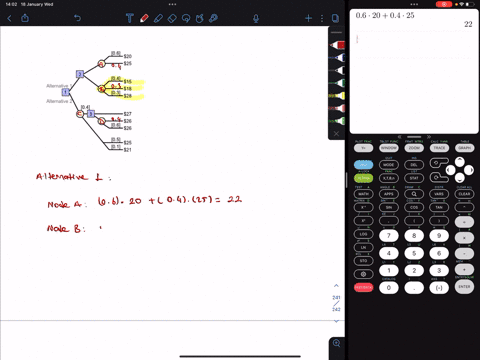480x360 pixels.
Task: Tap the ENTER key
Action: click(x=464, y=287)
